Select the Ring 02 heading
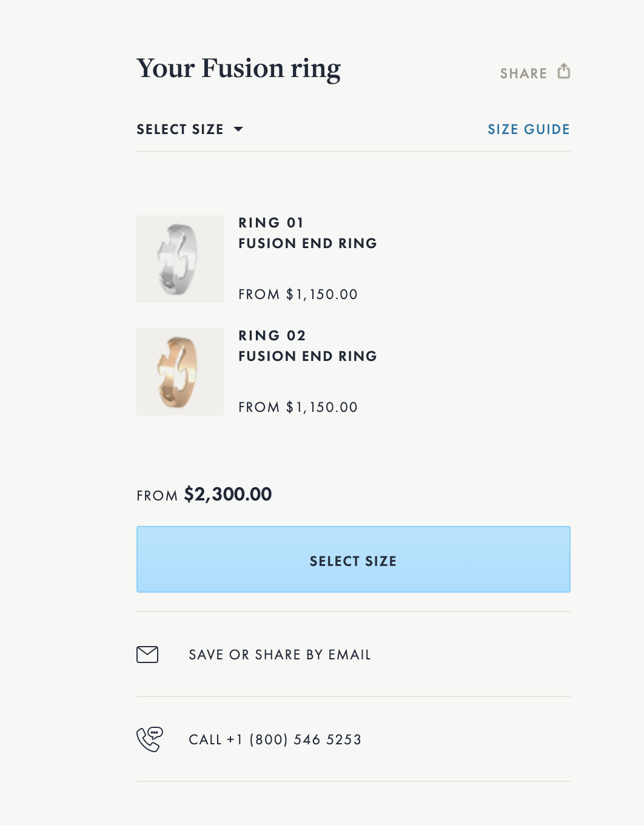The width and height of the screenshot is (644, 825). [272, 335]
